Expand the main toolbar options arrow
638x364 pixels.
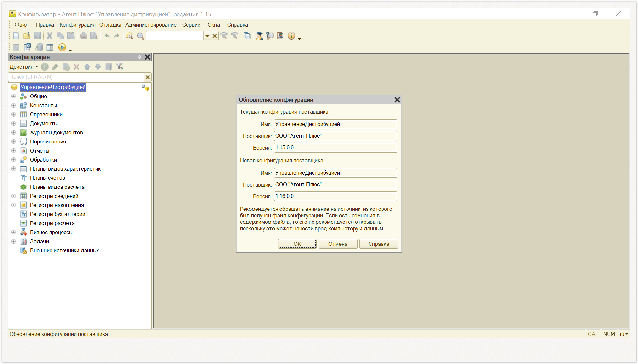[300, 39]
